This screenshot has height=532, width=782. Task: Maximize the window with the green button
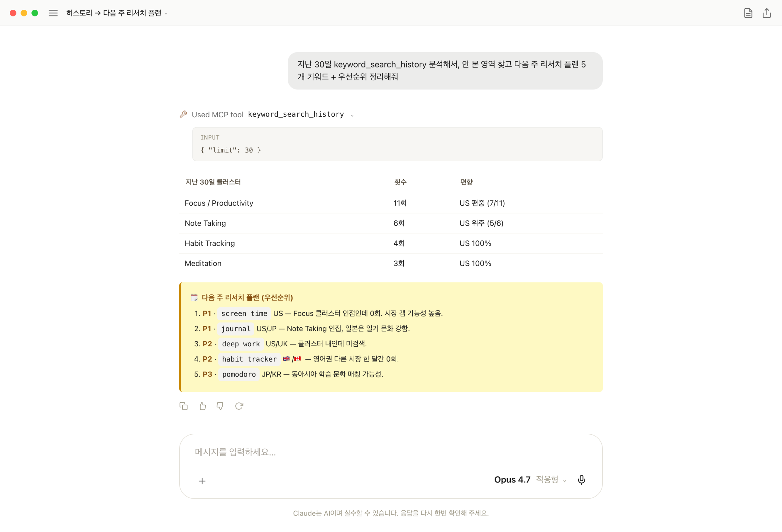coord(35,13)
